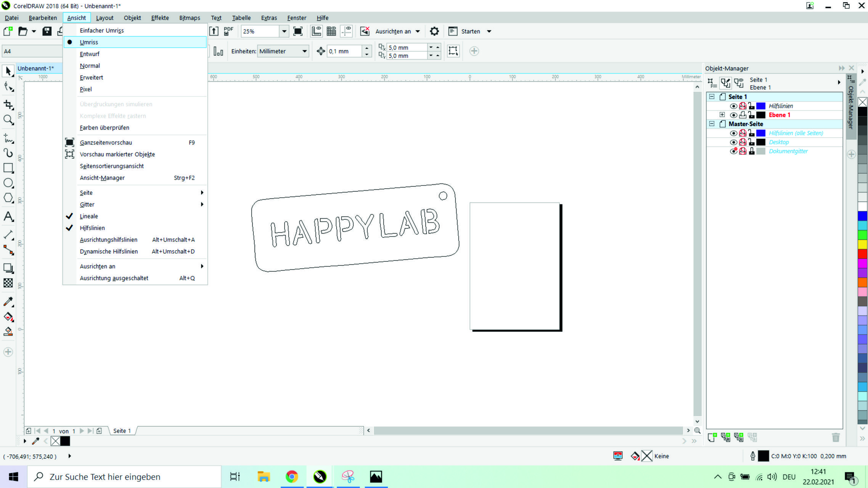
Task: Expand the Ebene 1 tree node
Action: tap(722, 115)
